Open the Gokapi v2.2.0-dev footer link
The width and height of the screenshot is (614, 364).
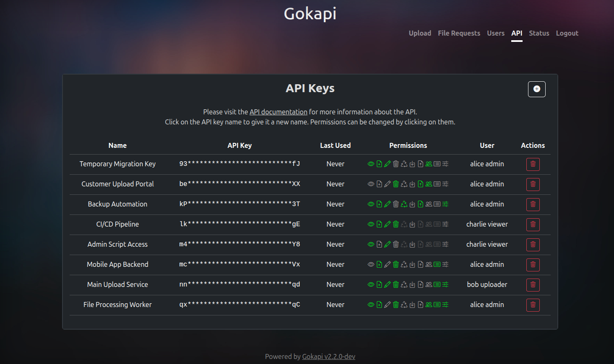(328, 356)
